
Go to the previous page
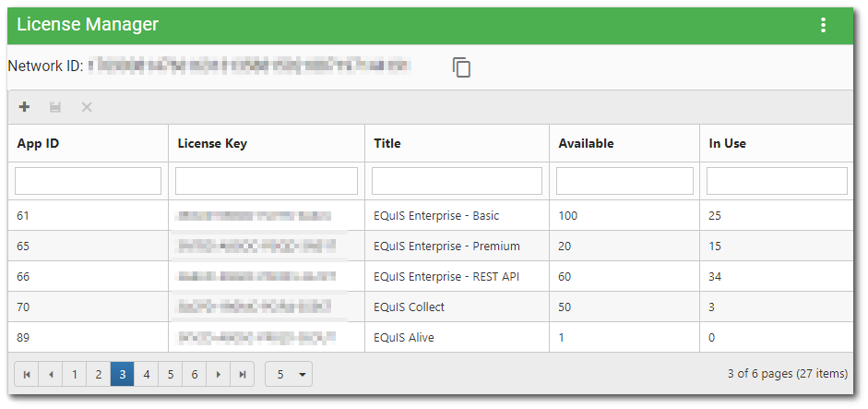click(51, 375)
